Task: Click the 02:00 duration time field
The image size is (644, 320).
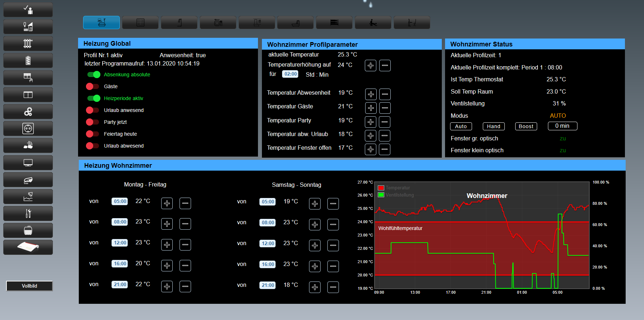Action: pyautogui.click(x=290, y=74)
